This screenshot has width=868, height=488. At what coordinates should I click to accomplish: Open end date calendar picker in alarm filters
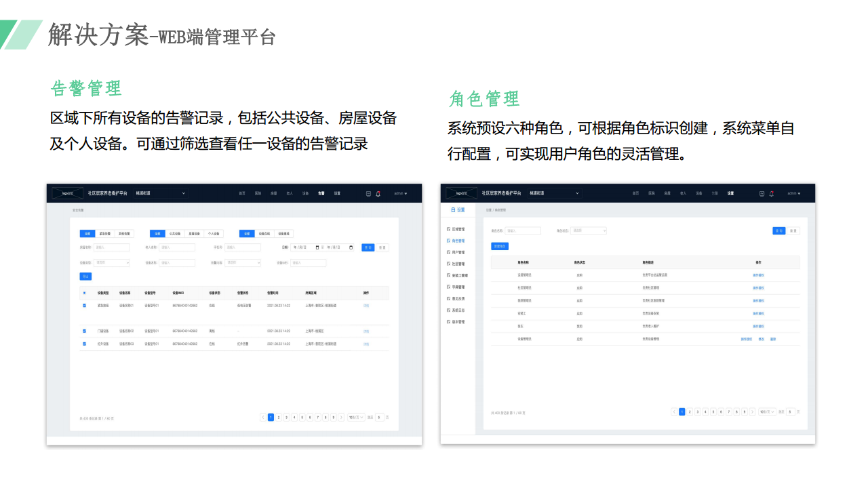(x=351, y=247)
